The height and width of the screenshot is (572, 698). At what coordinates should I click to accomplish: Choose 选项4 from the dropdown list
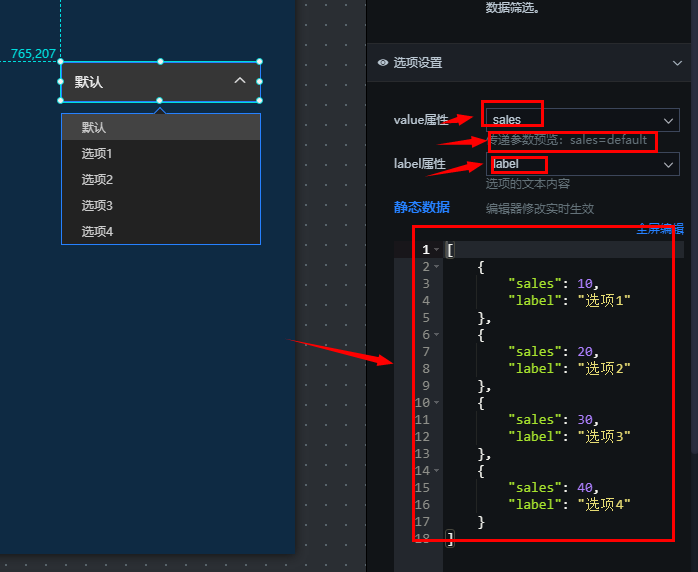[161, 231]
